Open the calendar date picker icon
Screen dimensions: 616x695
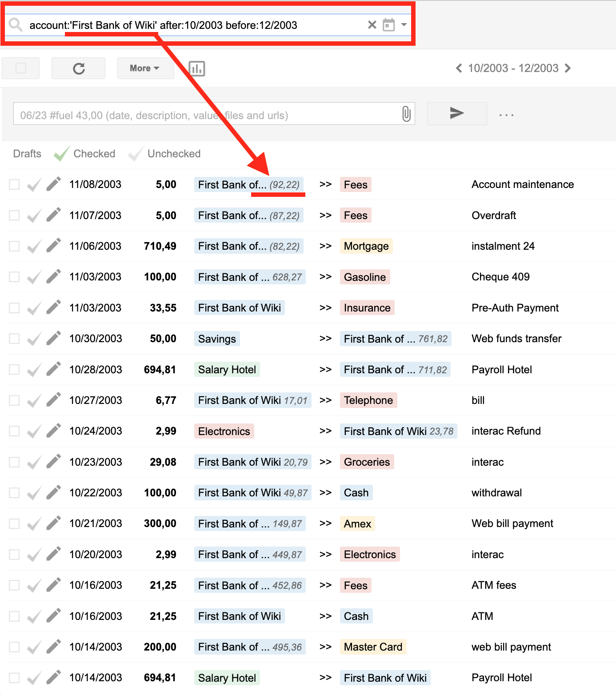point(389,25)
